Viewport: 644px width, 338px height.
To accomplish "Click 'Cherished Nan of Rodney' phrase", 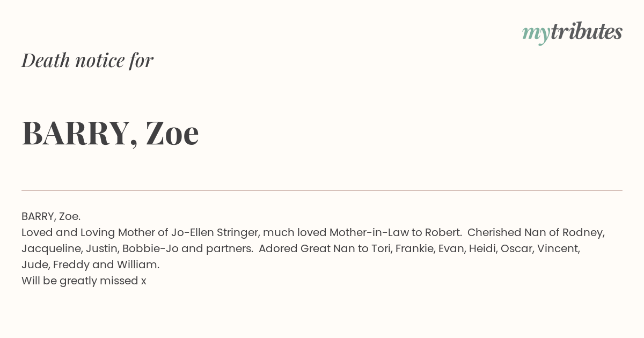I will coord(536,233).
